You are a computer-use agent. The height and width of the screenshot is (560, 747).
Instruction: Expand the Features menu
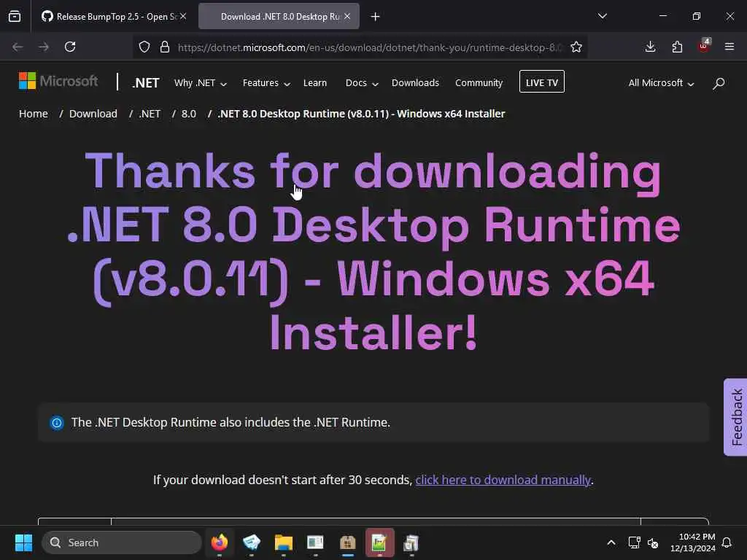266,83
